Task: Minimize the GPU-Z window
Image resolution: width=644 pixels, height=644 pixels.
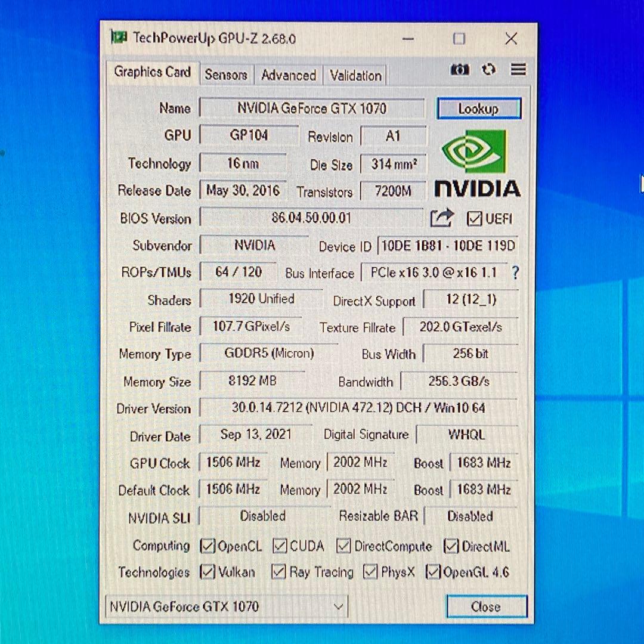Action: tap(408, 39)
